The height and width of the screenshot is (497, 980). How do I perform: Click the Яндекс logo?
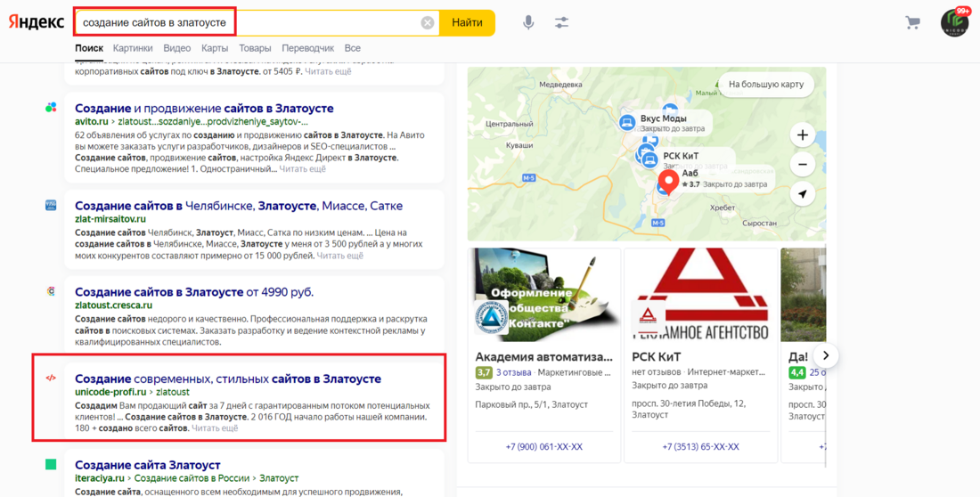coord(37,22)
